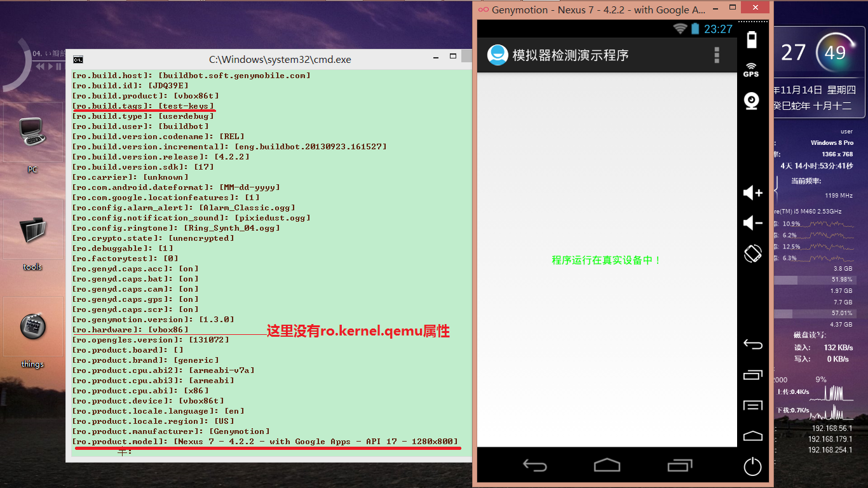868x488 pixels.
Task: Click the [ro.crypto.state] unencrypted line
Action: pyautogui.click(x=153, y=238)
